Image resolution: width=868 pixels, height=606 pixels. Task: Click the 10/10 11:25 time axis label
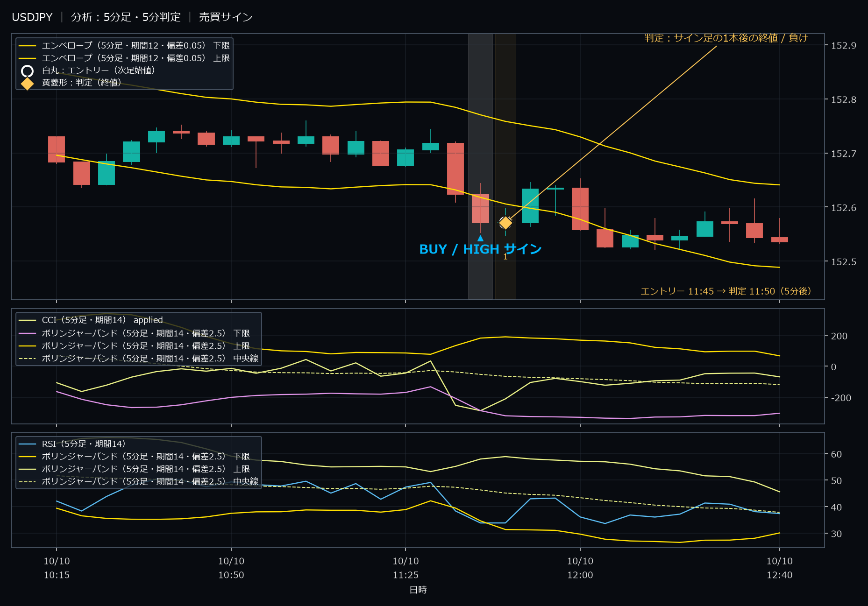[406, 568]
